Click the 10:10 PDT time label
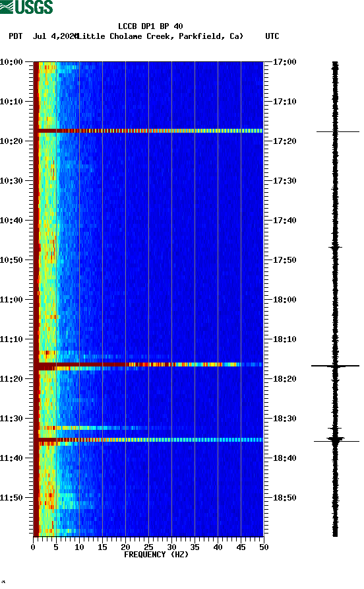Viewport: 364px width, 589px height. point(11,102)
